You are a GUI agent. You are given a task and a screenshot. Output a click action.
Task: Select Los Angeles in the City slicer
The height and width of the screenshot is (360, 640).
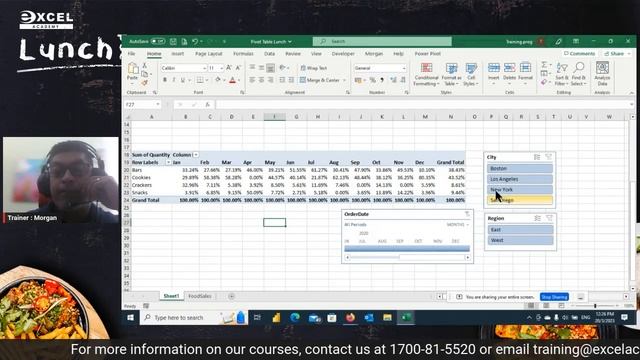pyautogui.click(x=520, y=179)
